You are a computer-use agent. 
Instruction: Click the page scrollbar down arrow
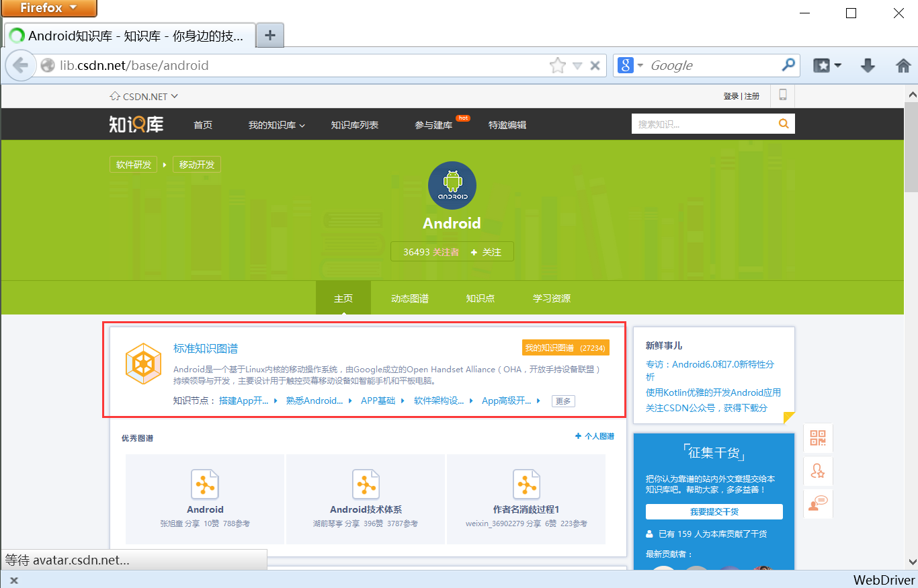pyautogui.click(x=911, y=562)
